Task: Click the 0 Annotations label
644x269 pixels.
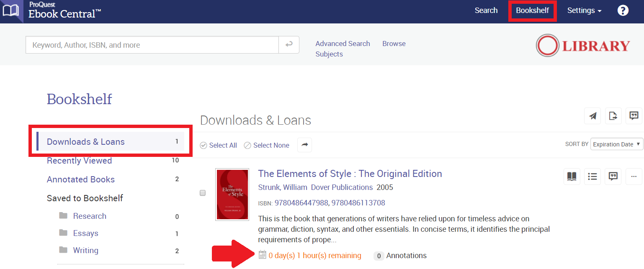Action: pos(400,255)
